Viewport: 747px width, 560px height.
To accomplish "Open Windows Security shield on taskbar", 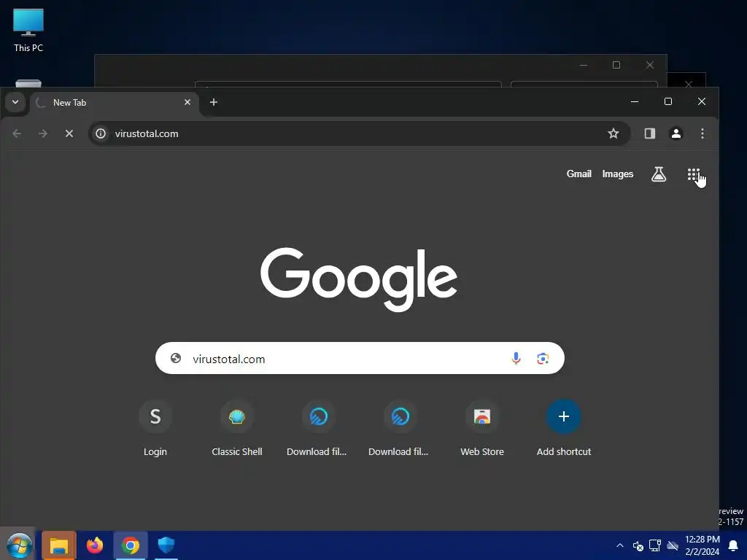I will (166, 545).
